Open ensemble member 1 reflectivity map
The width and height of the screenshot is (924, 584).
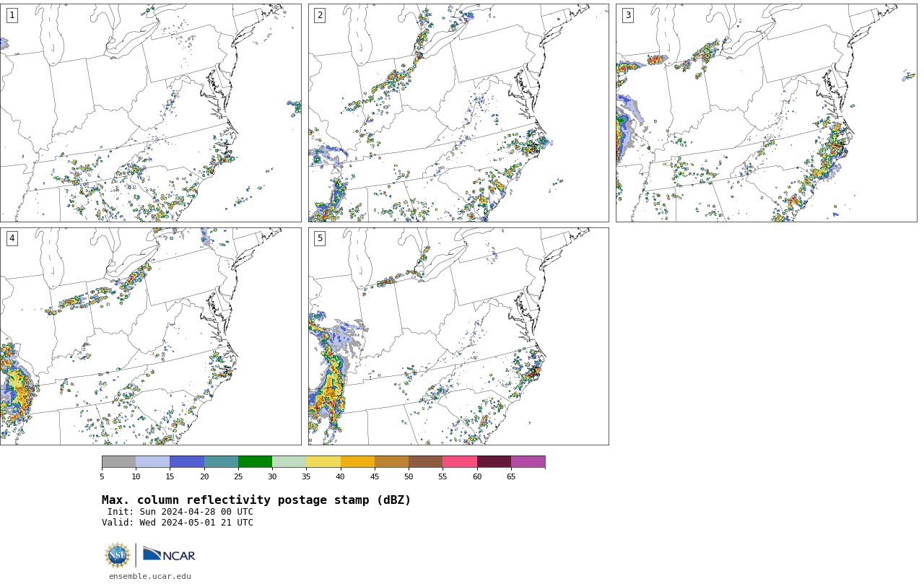pos(150,113)
